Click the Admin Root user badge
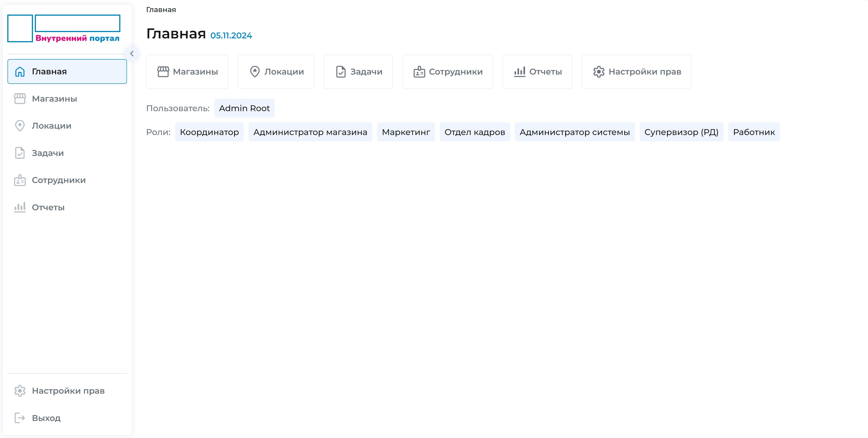Screen dimensions: 868x438 pyautogui.click(x=244, y=108)
